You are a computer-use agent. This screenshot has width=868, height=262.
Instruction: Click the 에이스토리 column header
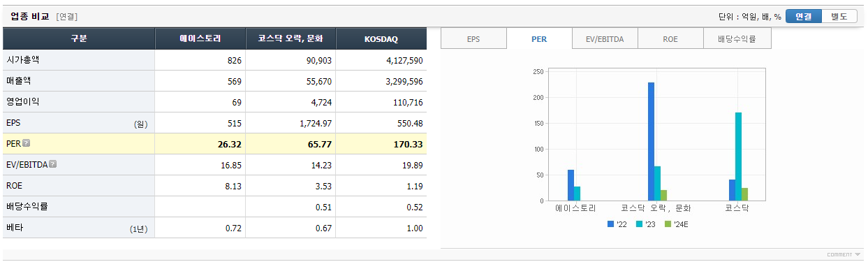200,39
